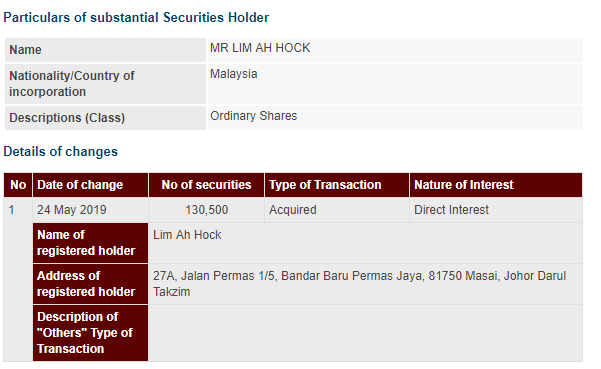601x369 pixels.
Task: Click the empty Description of Others transaction cell
Action: point(365,333)
